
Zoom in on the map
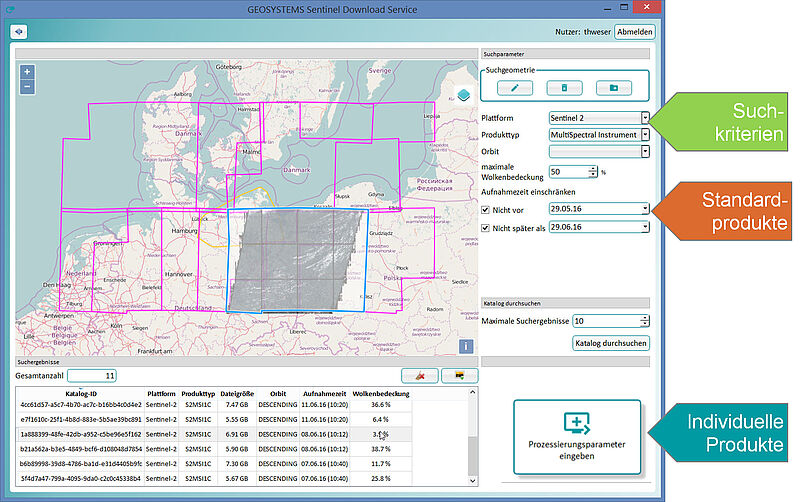(x=27, y=72)
